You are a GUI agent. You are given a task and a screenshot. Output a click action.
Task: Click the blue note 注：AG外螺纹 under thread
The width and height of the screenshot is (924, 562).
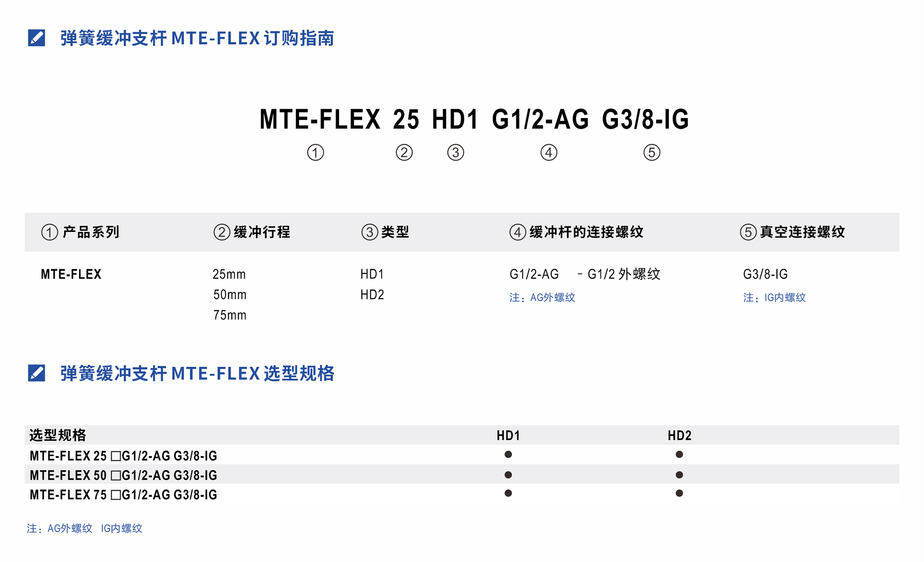(542, 297)
